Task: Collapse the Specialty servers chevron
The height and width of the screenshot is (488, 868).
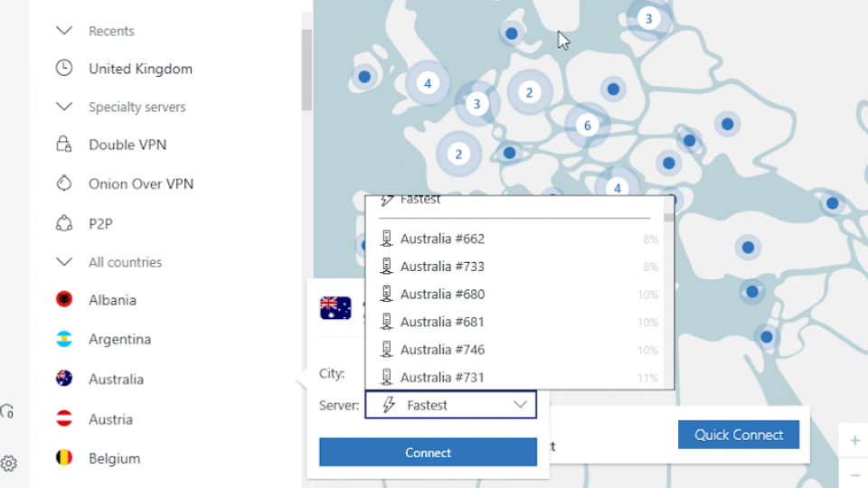Action: 64,107
